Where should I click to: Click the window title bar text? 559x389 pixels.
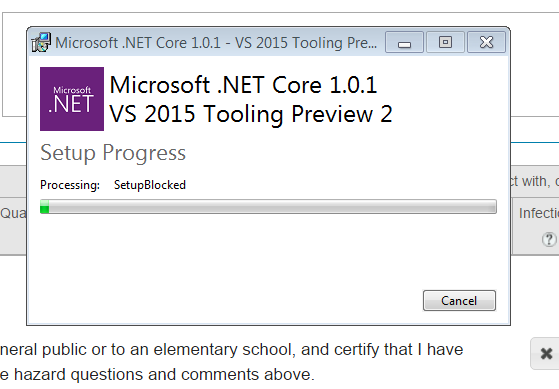coord(216,43)
